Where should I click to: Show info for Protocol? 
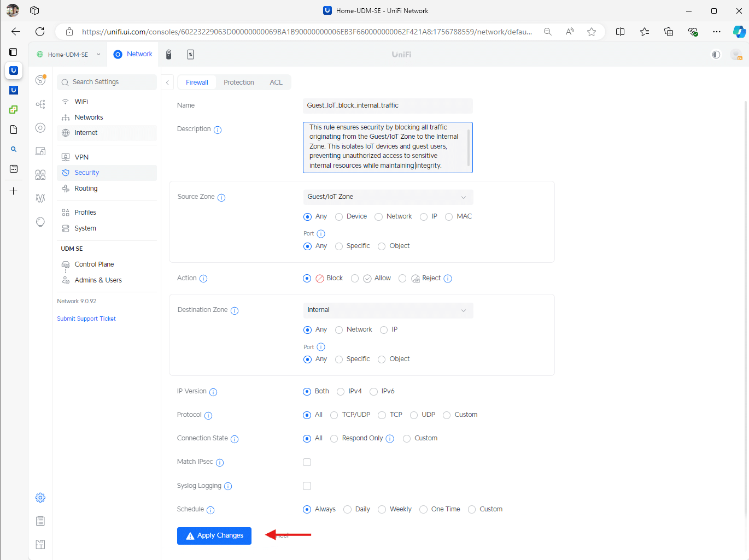click(x=208, y=415)
